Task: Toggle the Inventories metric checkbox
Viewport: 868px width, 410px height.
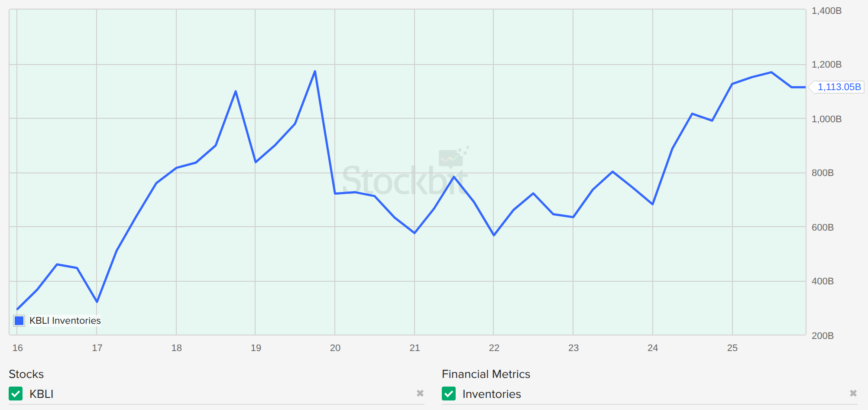Action: [449, 394]
